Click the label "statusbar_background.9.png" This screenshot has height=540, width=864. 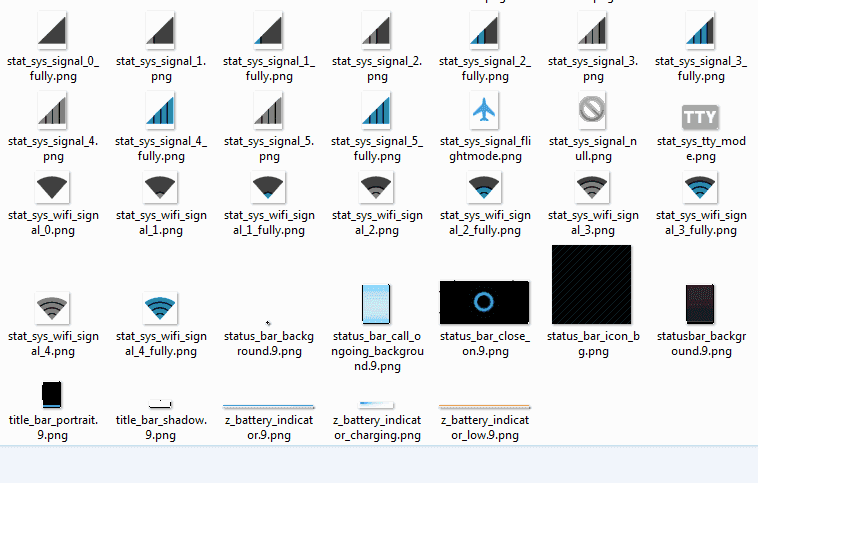701,344
